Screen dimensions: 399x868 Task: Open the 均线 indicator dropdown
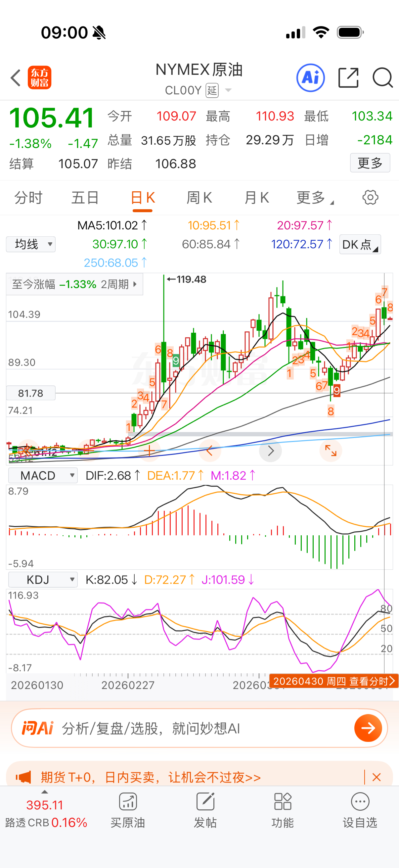tap(31, 244)
